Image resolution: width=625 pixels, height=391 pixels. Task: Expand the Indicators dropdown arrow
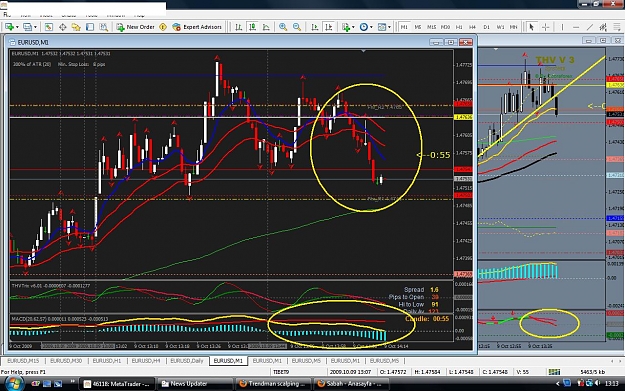coord(353,27)
